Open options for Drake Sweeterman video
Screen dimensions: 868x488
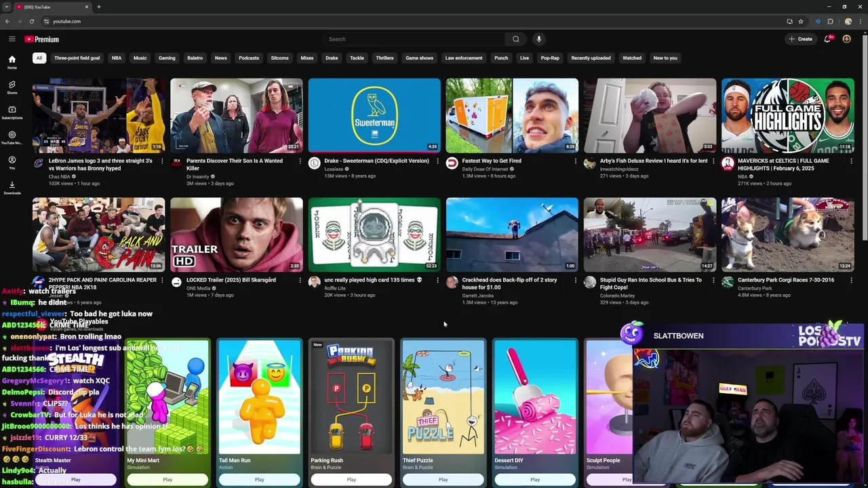pos(437,161)
